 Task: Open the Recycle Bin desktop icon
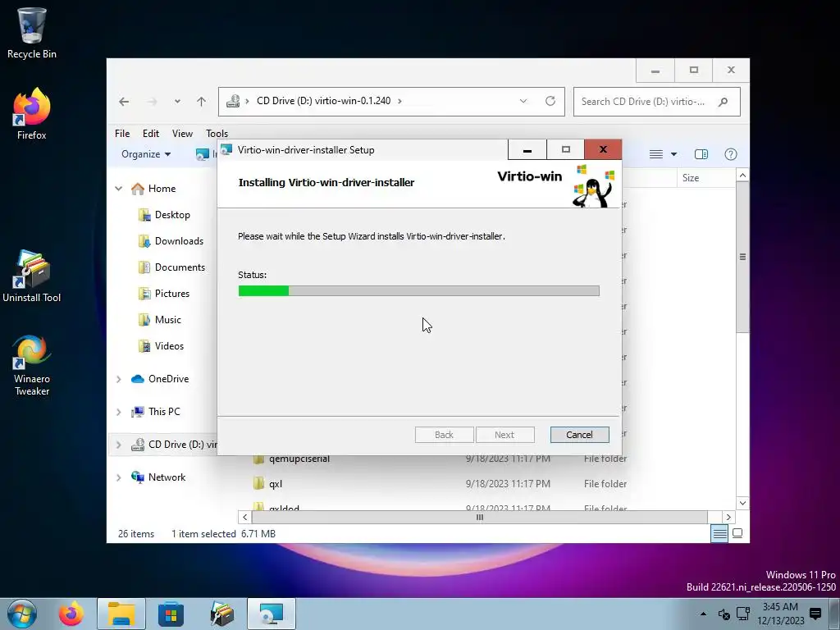click(32, 33)
